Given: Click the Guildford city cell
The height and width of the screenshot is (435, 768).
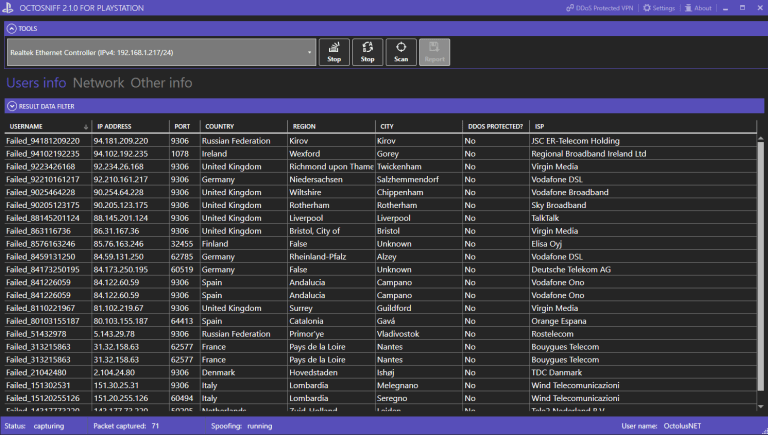Looking at the screenshot, I should 394,308.
